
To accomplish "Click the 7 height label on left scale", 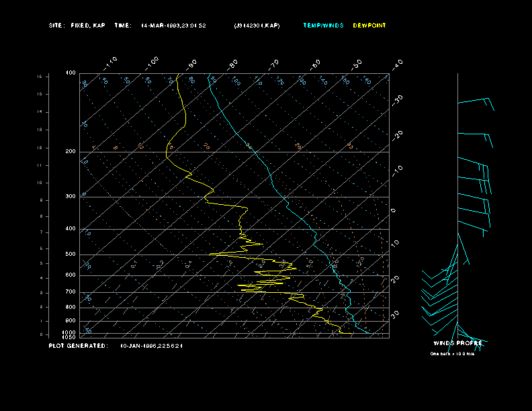I will pos(42,232).
